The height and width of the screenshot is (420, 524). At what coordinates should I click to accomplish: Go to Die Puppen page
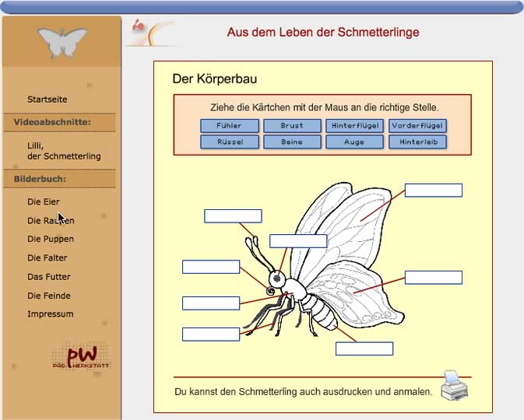pyautogui.click(x=51, y=239)
